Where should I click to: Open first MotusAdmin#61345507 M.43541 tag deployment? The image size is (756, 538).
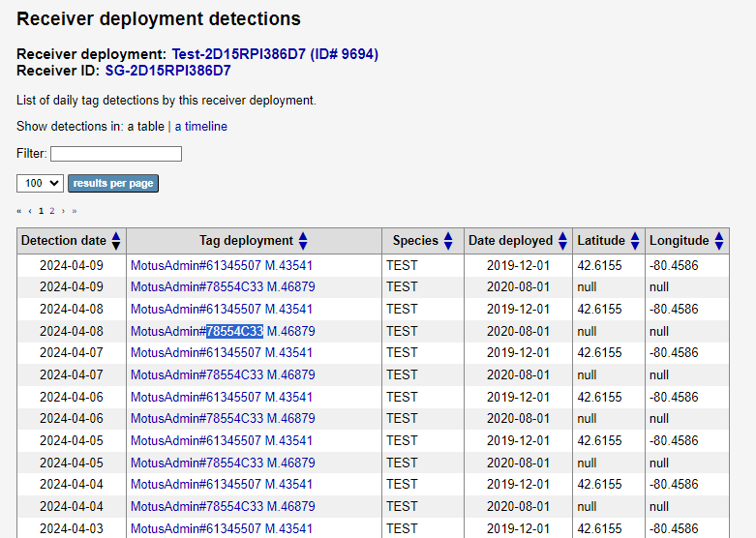click(222, 265)
